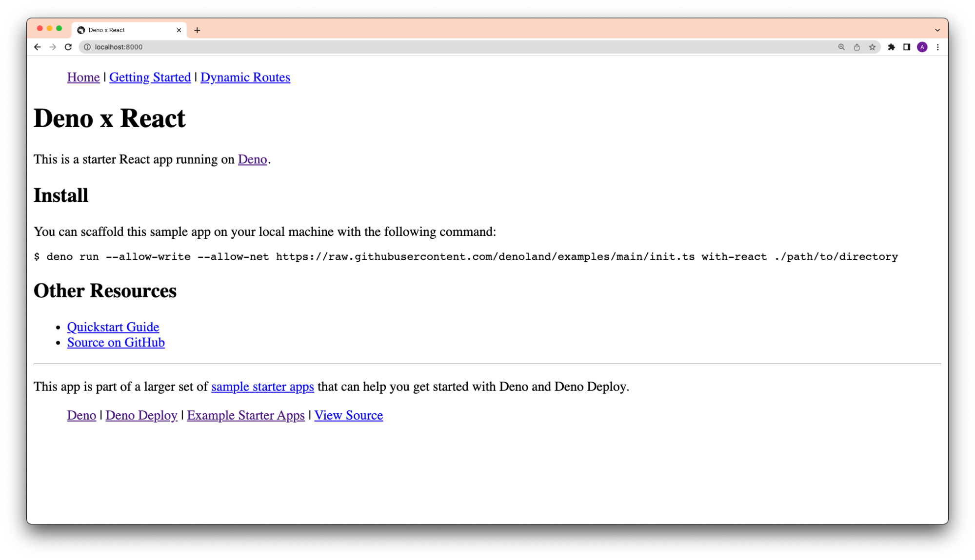
Task: Expand the tab search chevron
Action: coord(937,30)
